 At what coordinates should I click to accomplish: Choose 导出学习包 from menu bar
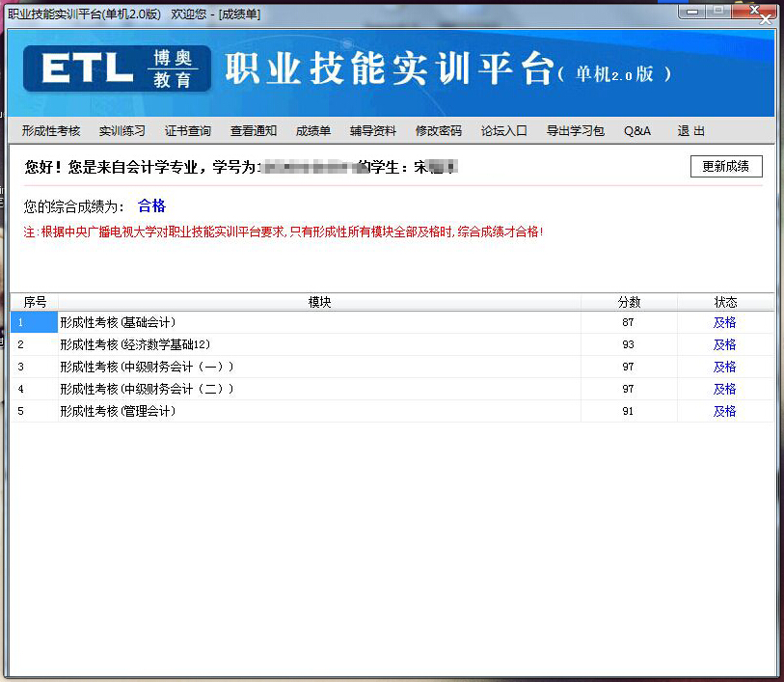576,131
